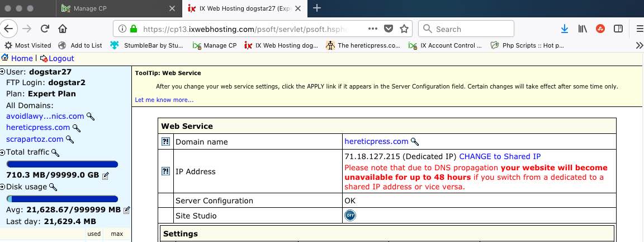
Task: Click CHANGE to Shared IP link
Action: [500, 156]
